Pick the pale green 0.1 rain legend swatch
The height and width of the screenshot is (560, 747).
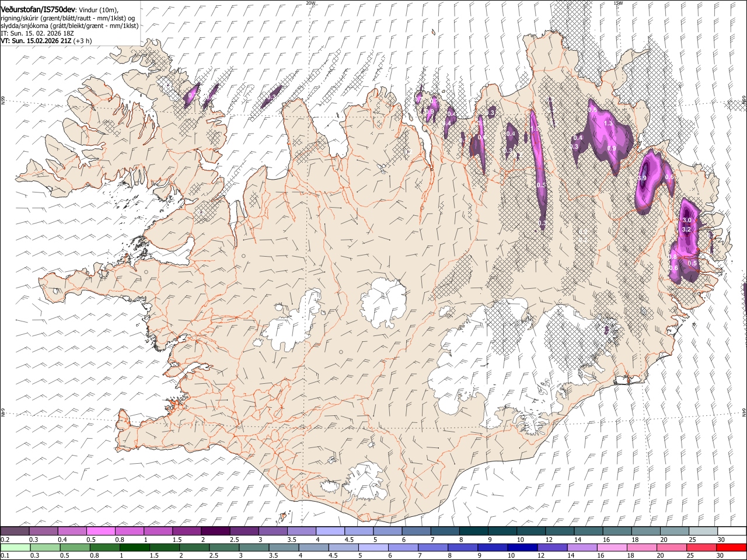point(15,547)
